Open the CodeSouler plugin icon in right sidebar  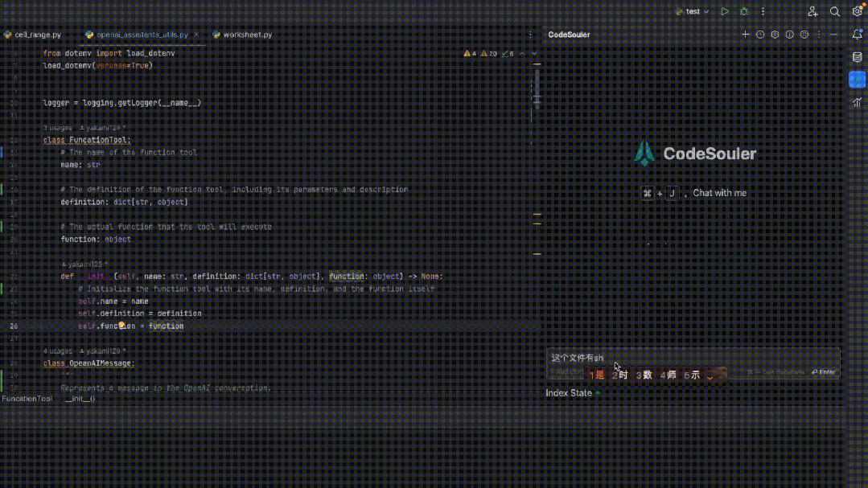click(x=857, y=80)
